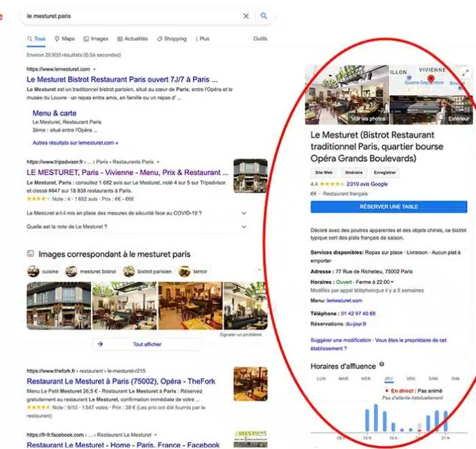
Task: Expand 'Quelle est la note de Le Mesturet'
Action: [243, 227]
